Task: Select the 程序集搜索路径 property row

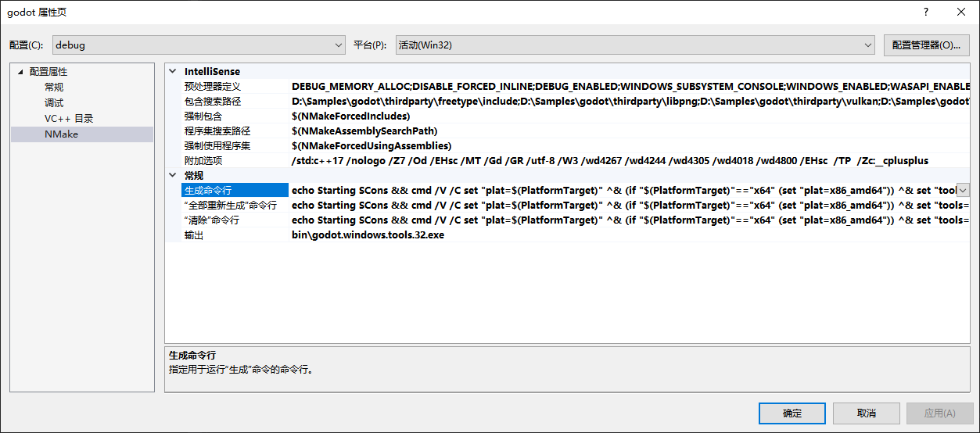Action: (x=568, y=131)
